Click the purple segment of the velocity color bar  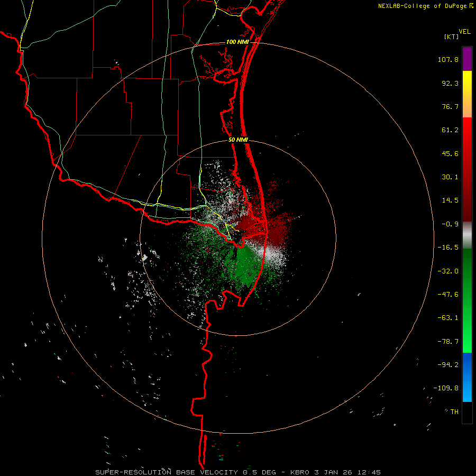click(467, 59)
